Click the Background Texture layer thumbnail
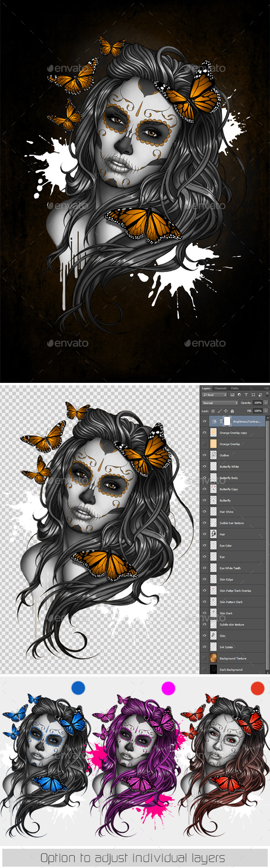This screenshot has width=270, height=868. [x=213, y=658]
